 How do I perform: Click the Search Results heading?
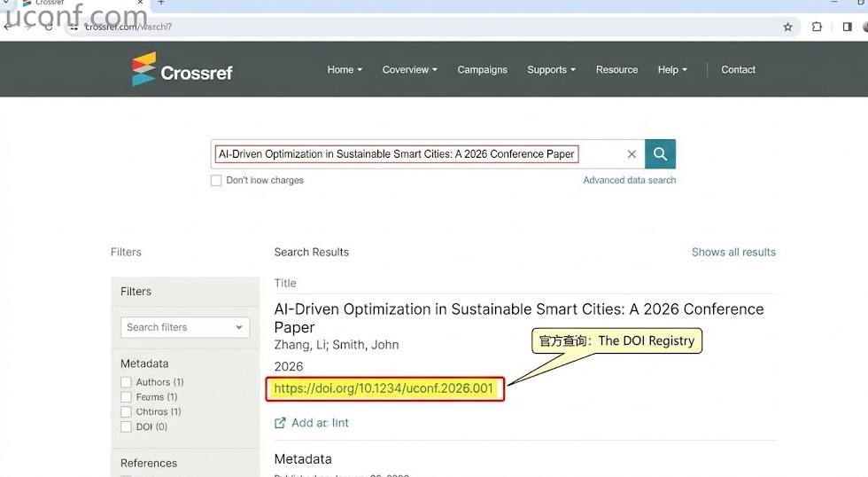[x=311, y=252]
